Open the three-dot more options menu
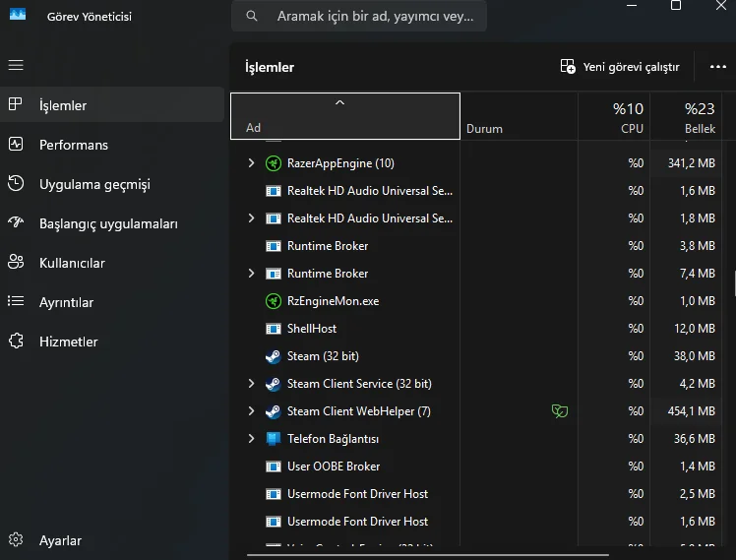This screenshot has width=736, height=560. [717, 67]
